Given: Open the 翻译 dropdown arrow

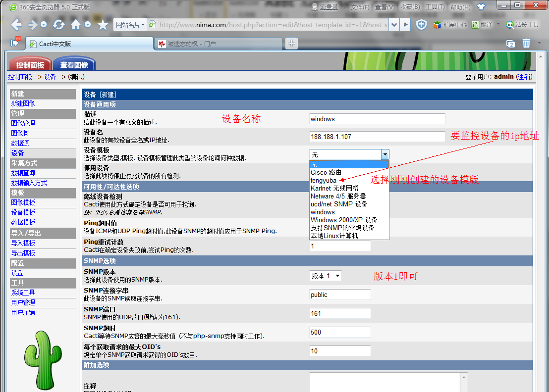Looking at the screenshot, I should point(498,24).
